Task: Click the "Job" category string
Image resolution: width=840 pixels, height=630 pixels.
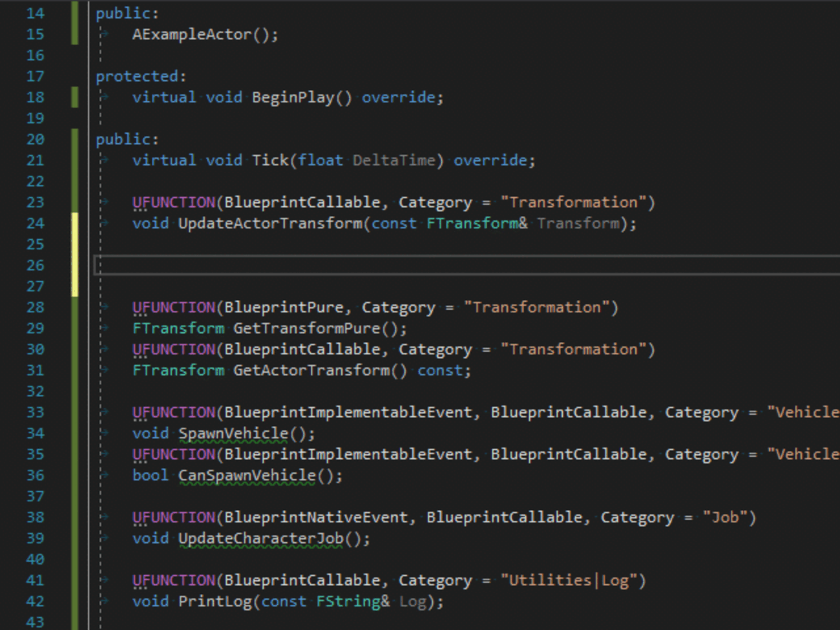Action: pos(724,518)
